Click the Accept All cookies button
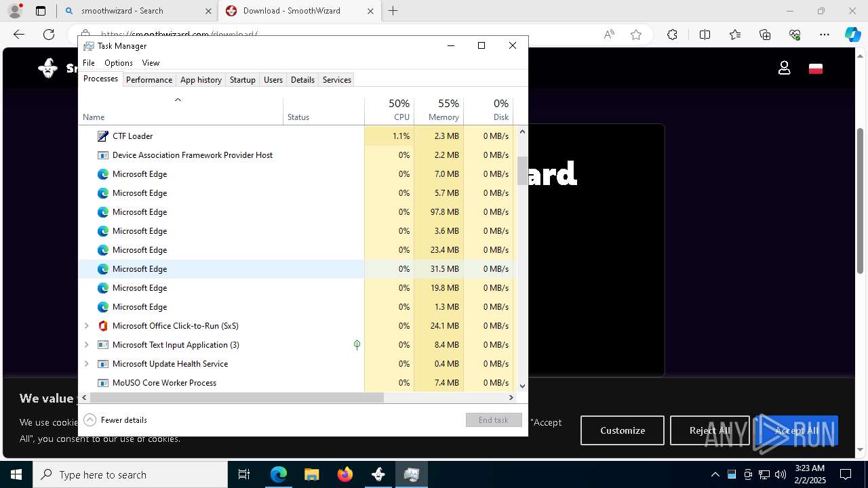Screen dimensions: 868x488 [x=797, y=430]
